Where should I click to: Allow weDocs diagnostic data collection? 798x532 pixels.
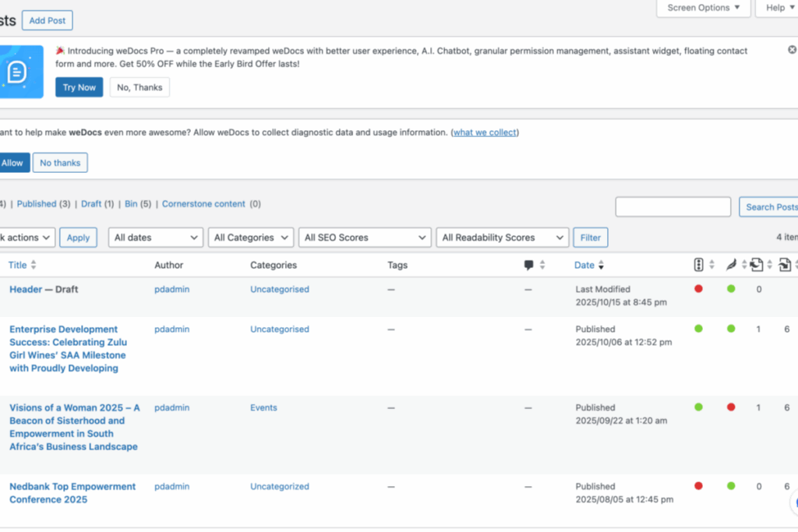14,163
